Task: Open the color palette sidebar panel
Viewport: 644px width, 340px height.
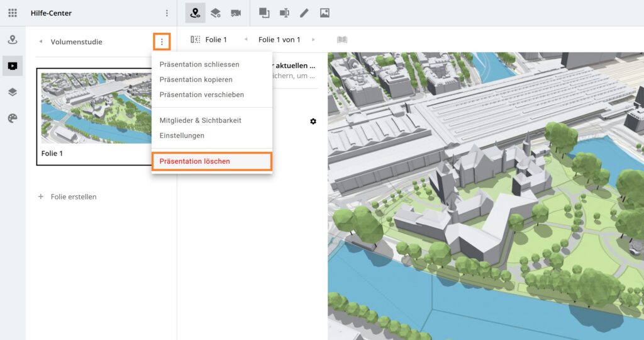Action: 13,118
